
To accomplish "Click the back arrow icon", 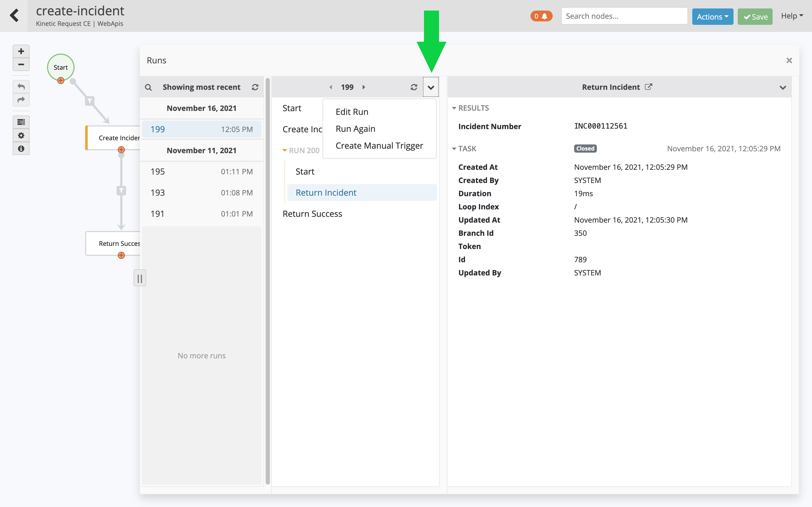I will coord(14,15).
